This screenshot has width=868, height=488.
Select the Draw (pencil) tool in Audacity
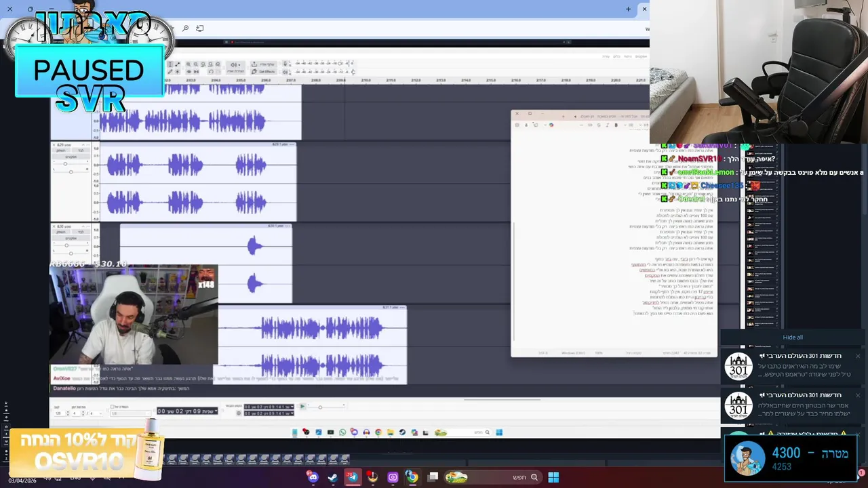[x=170, y=72]
